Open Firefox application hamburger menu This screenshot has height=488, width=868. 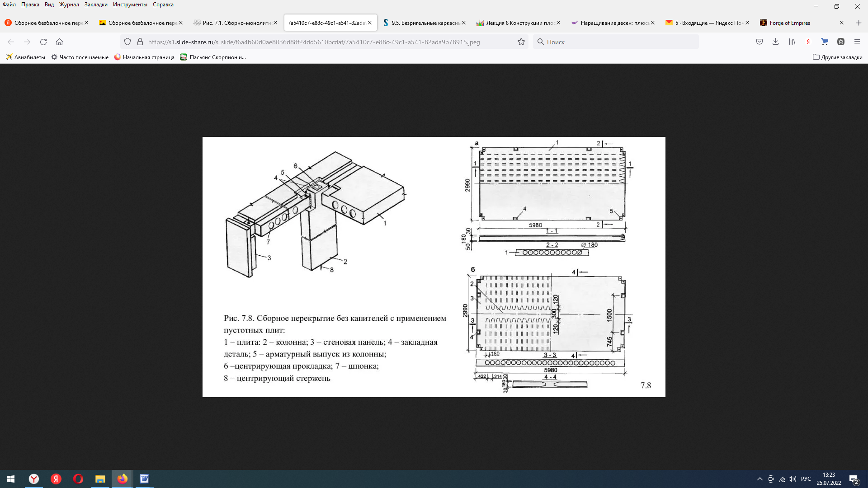tap(857, 42)
